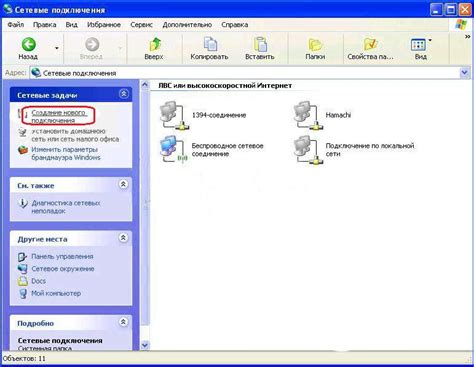The height and width of the screenshot is (367, 474).
Task: Collapse the Другие места panel
Action: click(123, 238)
